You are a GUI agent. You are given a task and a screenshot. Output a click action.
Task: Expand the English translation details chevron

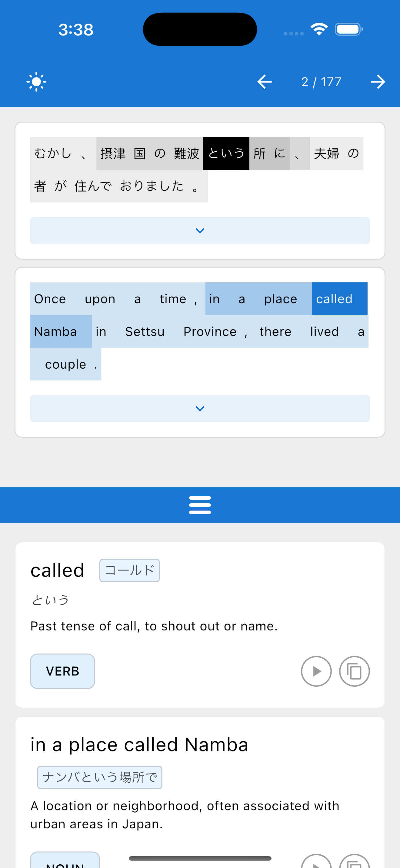click(x=200, y=409)
